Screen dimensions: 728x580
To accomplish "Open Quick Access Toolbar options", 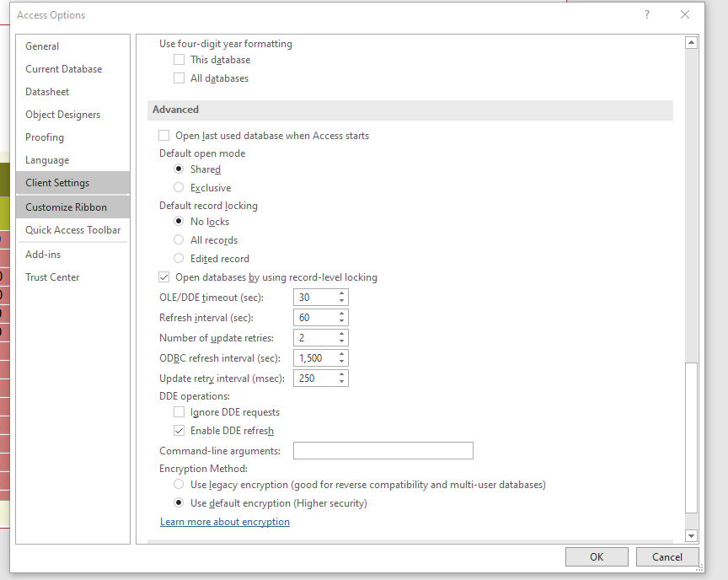I will tap(73, 230).
